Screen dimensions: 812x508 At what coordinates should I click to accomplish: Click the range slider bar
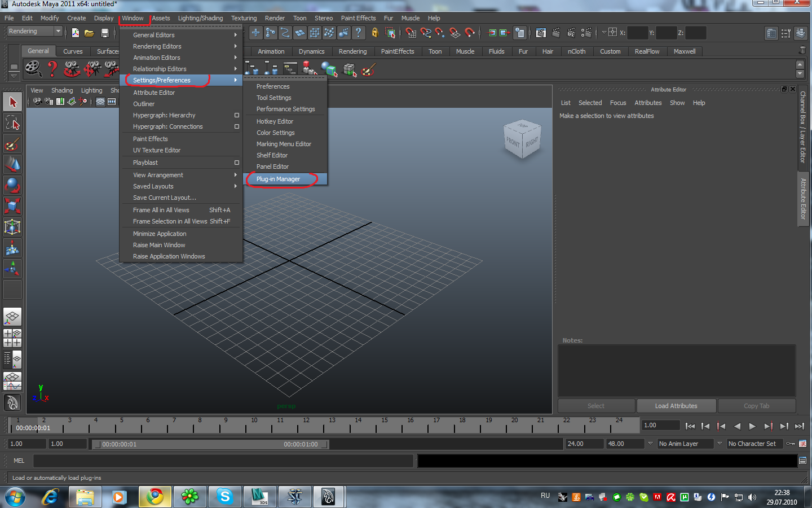(x=210, y=444)
